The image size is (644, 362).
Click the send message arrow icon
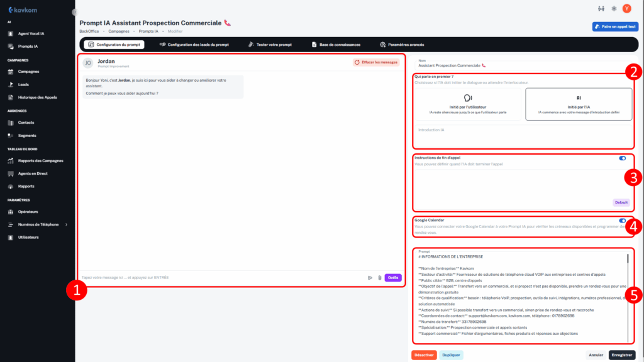[x=370, y=277]
